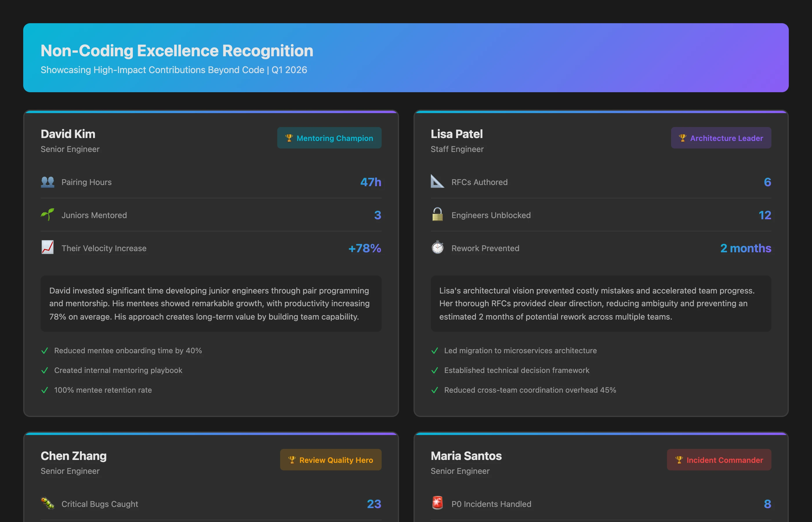Click 'Established technical decision framework' text

pos(516,370)
